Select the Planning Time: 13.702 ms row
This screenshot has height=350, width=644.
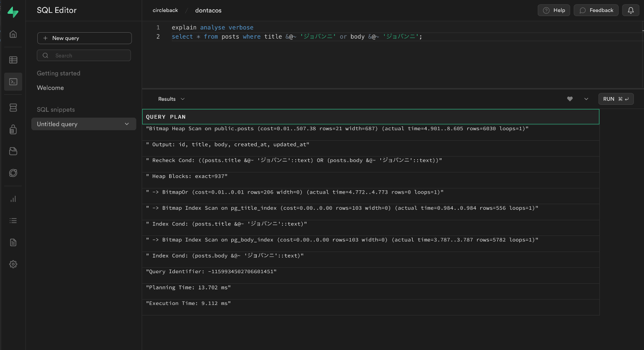(371, 291)
